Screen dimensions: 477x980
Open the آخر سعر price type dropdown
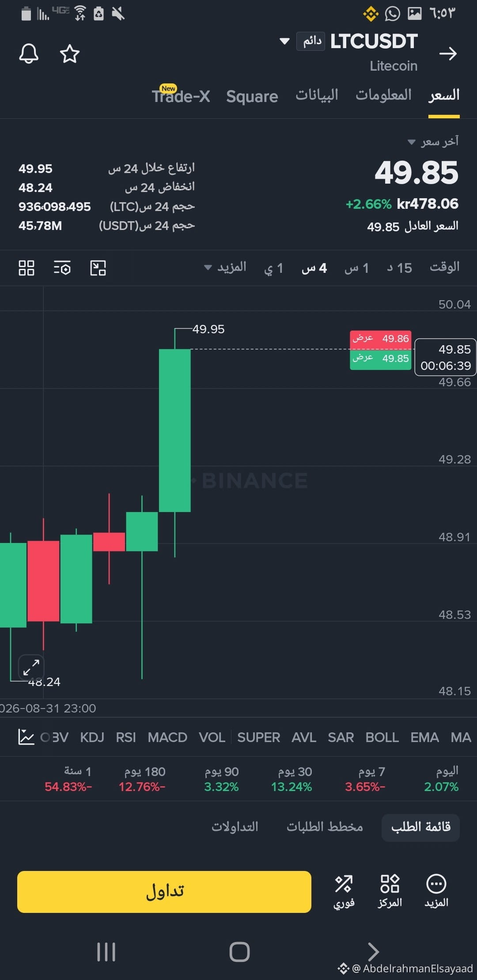[433, 141]
